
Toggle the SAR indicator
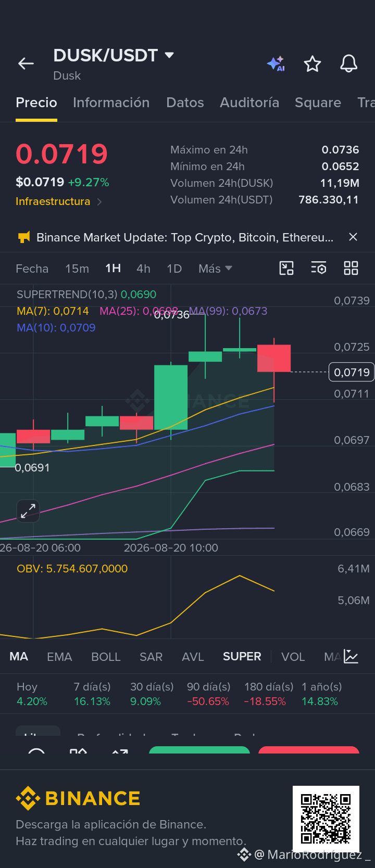coord(151,657)
